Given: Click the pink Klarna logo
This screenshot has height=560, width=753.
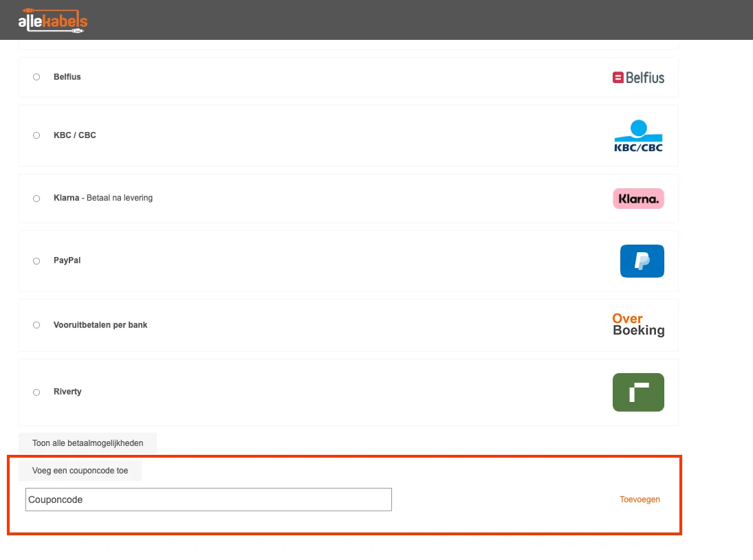Looking at the screenshot, I should click(638, 199).
